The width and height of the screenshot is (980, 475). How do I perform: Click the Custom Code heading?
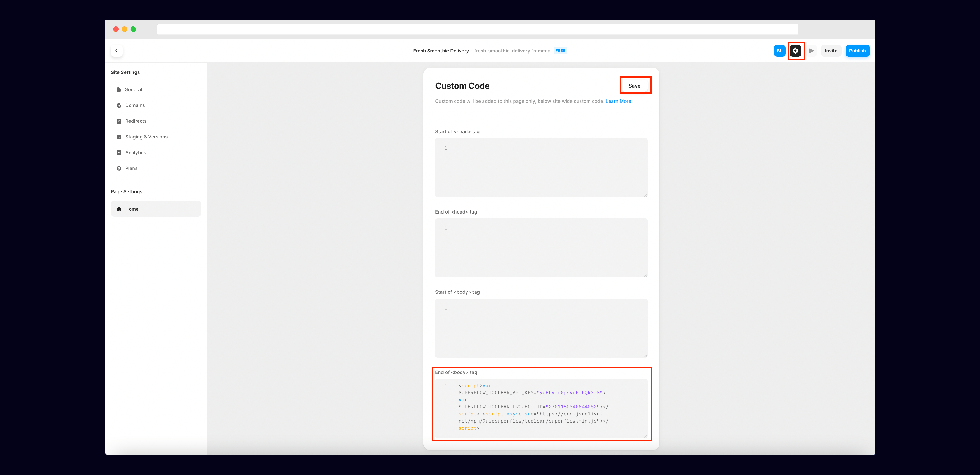462,86
